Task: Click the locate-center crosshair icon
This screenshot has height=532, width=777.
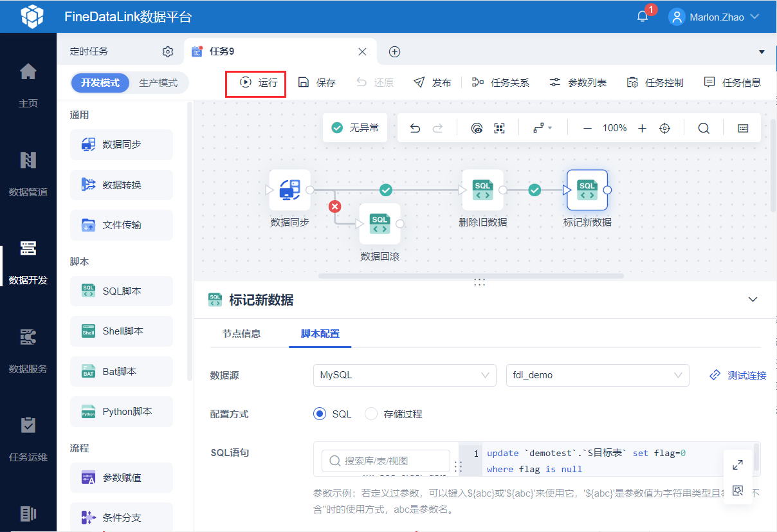Action: click(665, 128)
